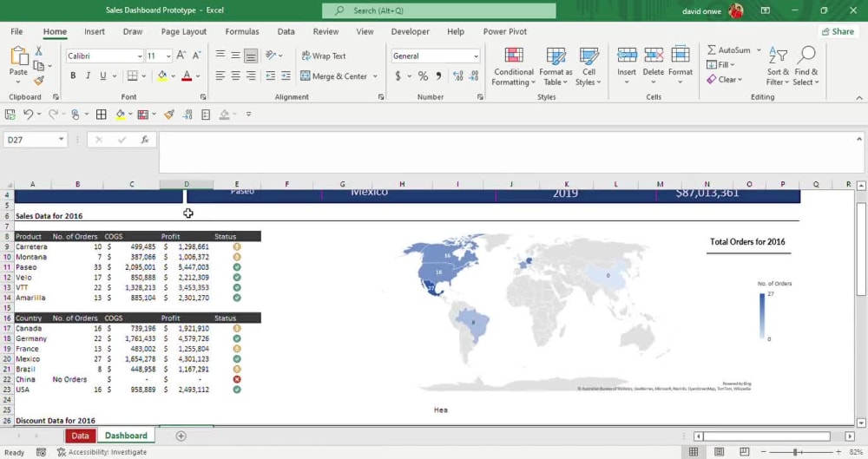Image resolution: width=868 pixels, height=459 pixels.
Task: Open the File menu tab
Action: (x=16, y=31)
